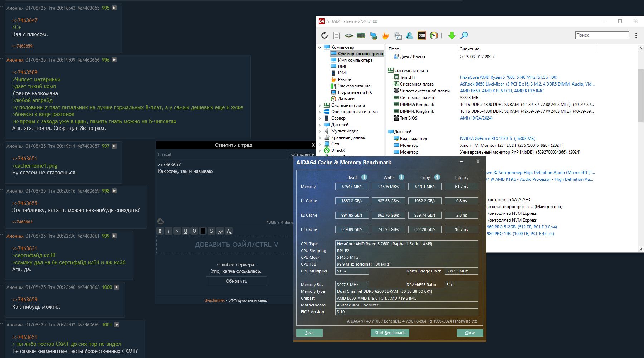The width and height of the screenshot is (644, 358).
Task: Expand the Системная плата tree node
Action: [320, 105]
